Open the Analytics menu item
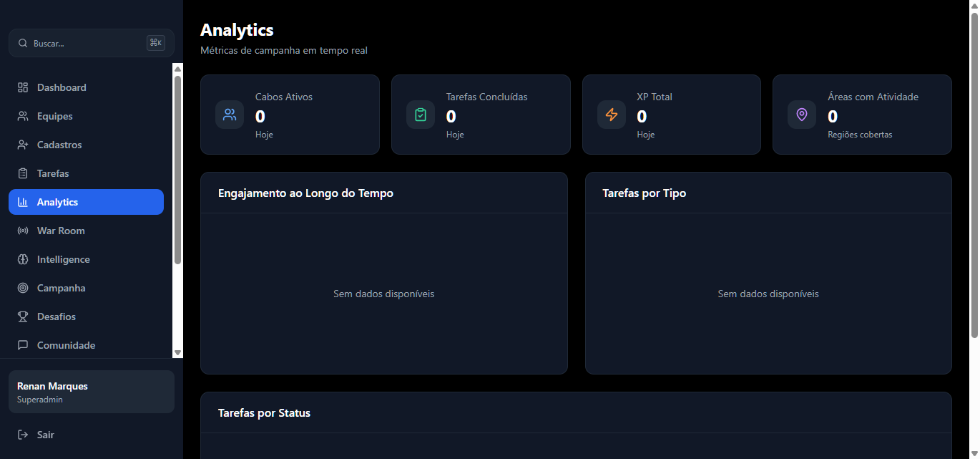This screenshot has width=980, height=459. [86, 202]
